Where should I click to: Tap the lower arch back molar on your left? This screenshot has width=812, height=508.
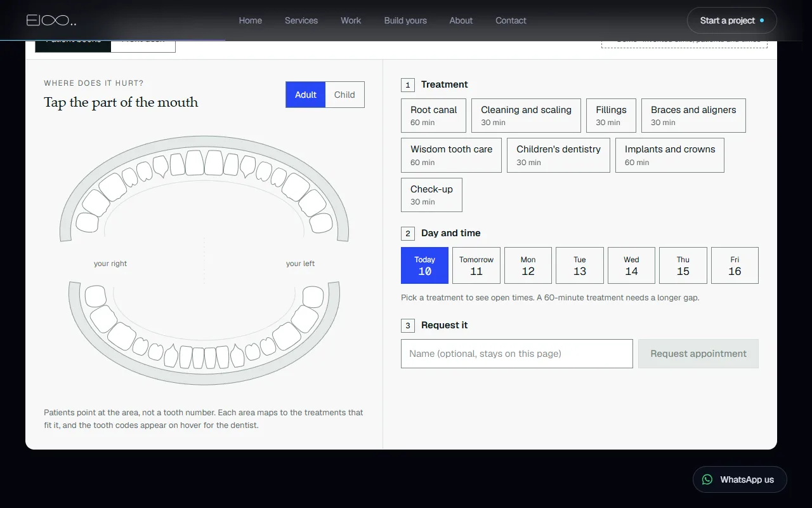tap(313, 297)
